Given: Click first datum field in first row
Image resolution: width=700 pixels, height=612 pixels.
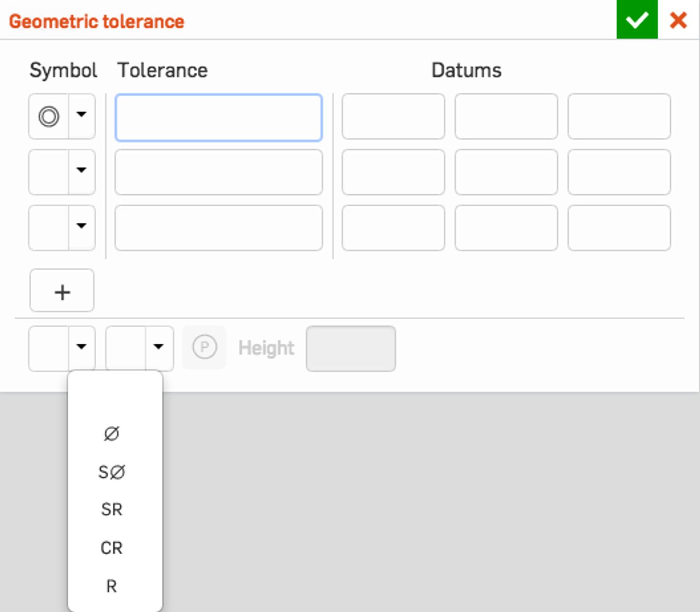Looking at the screenshot, I should [393, 117].
